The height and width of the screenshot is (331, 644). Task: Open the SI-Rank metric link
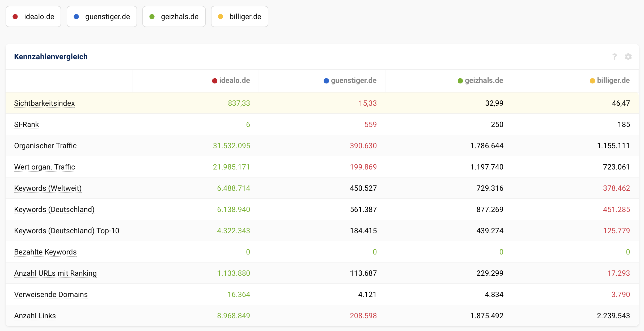(27, 124)
